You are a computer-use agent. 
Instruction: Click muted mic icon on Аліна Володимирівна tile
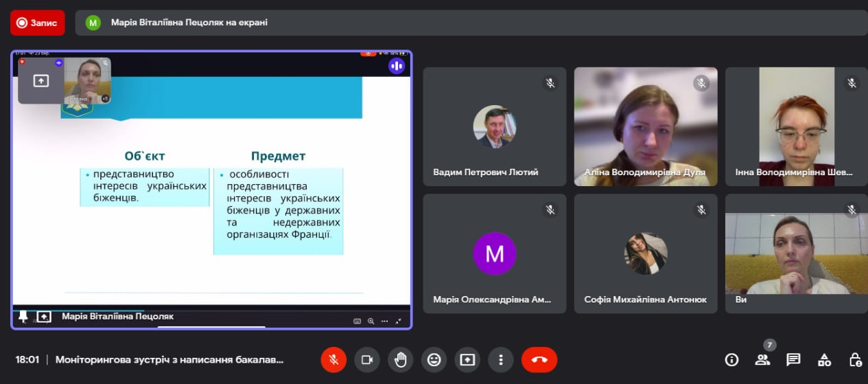[701, 83]
